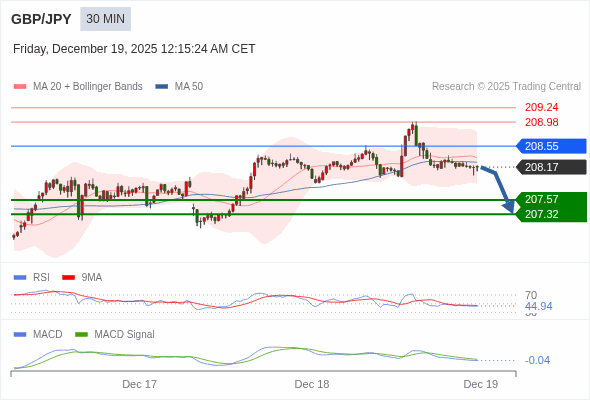This screenshot has width=590, height=400.
Task: Click the MA 20 + Bollinger Bands red swatch
Action: click(x=20, y=87)
